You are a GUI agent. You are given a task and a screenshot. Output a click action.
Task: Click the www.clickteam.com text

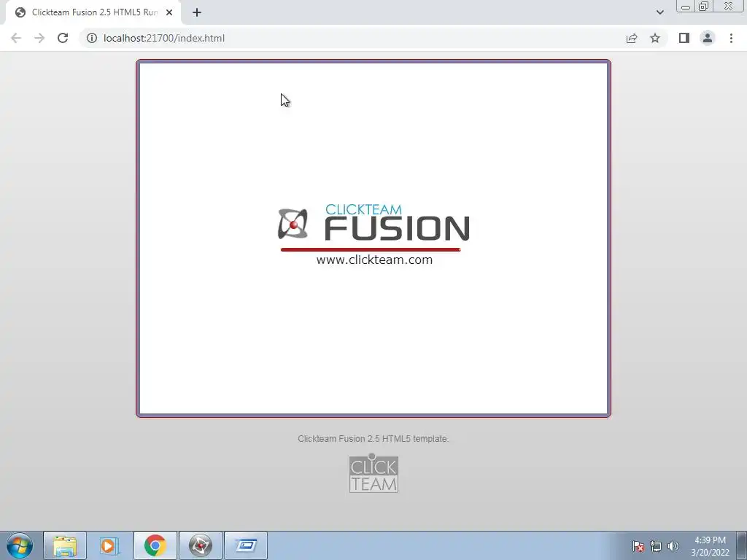tap(374, 260)
